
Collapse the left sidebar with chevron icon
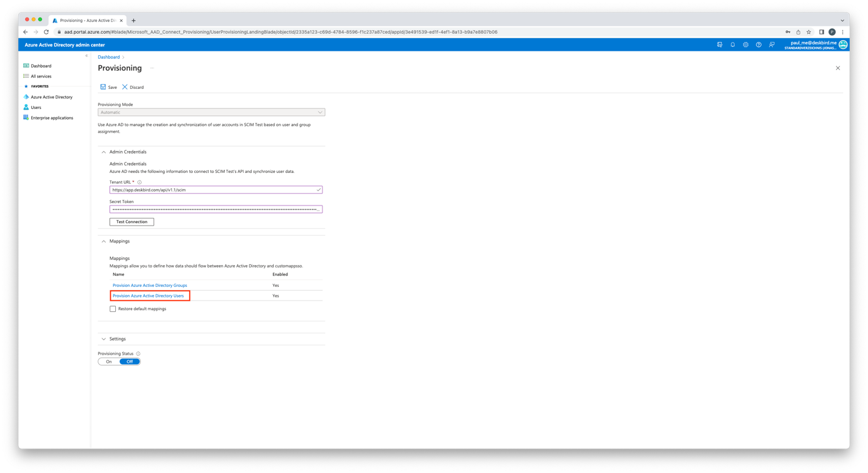pyautogui.click(x=86, y=56)
